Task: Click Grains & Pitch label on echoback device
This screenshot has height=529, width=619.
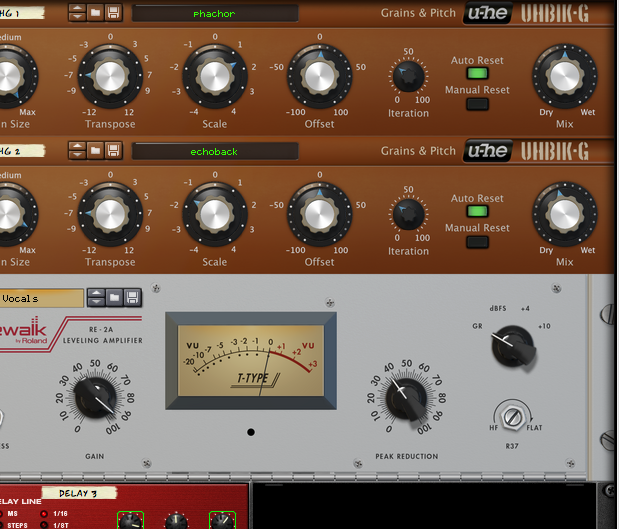Action: point(418,151)
